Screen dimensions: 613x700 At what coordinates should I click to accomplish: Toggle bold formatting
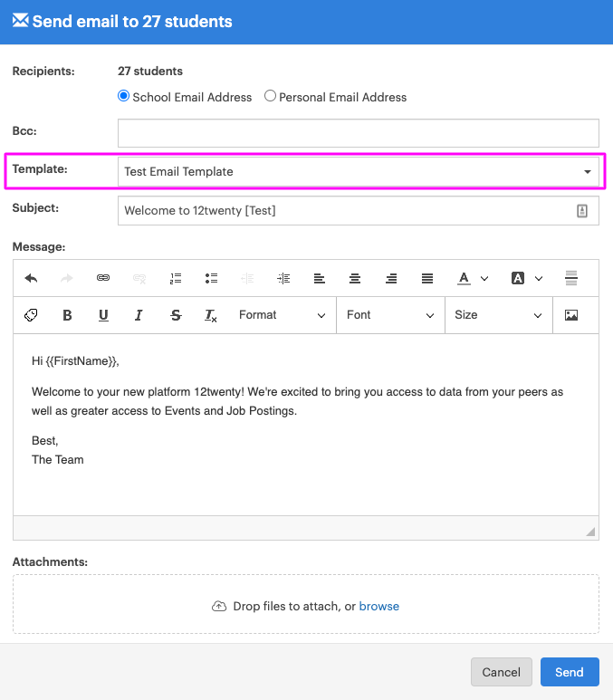coord(67,315)
